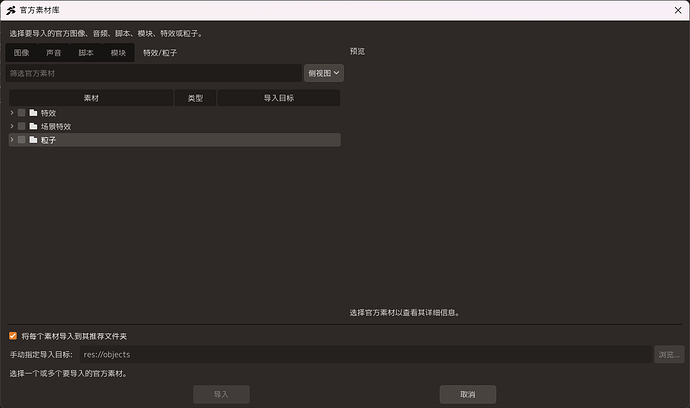Switch to the 脚本 tab
Viewport: 690px width, 408px height.
coord(86,53)
